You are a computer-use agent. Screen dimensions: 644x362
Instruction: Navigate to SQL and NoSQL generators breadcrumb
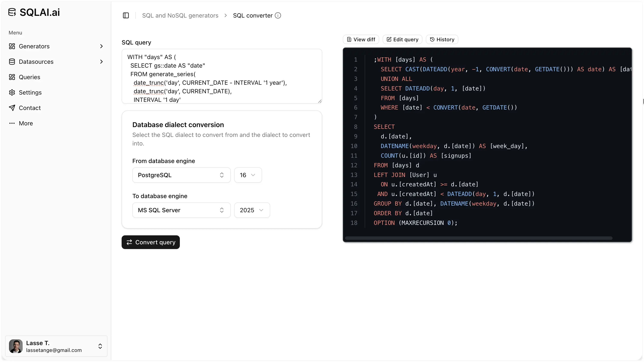click(x=180, y=15)
